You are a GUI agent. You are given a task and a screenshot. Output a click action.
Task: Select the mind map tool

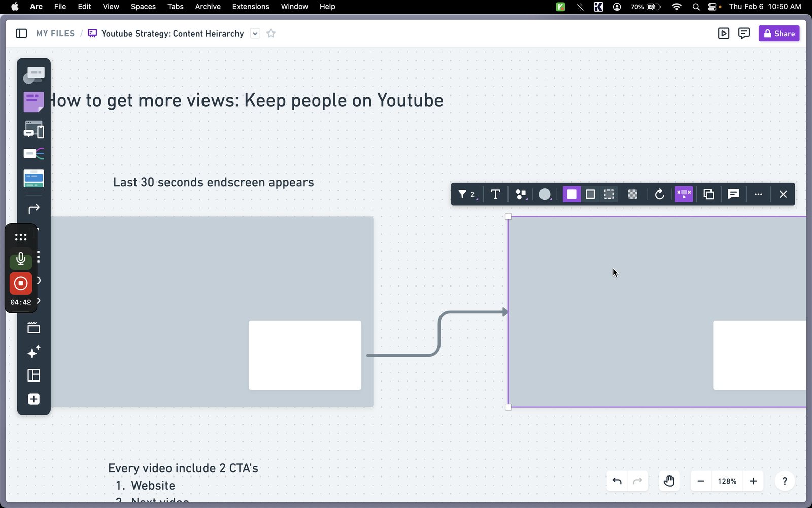[x=33, y=153]
